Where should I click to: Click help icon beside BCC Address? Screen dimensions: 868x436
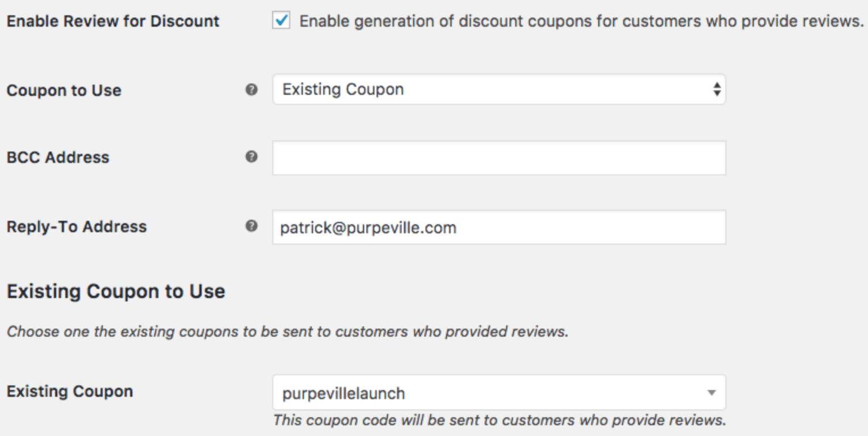click(x=251, y=157)
